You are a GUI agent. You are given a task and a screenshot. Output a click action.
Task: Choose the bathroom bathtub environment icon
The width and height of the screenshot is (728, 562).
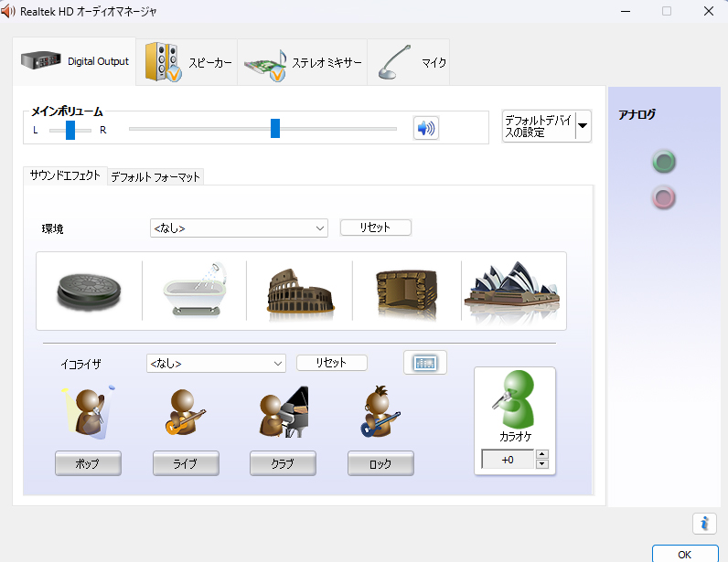click(194, 291)
